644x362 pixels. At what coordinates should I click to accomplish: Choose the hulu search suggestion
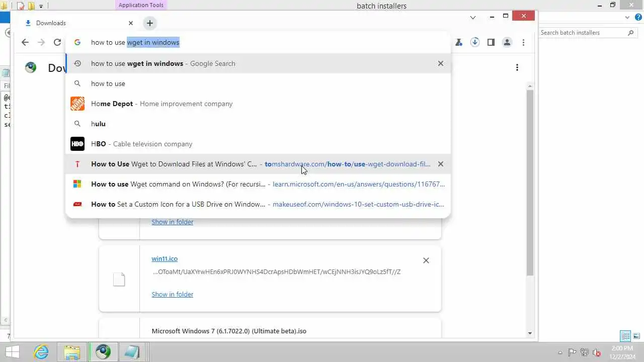click(x=258, y=124)
